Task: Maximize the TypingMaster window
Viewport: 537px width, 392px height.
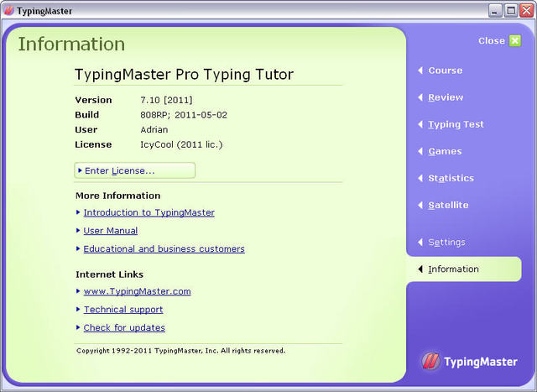Action: [511, 11]
